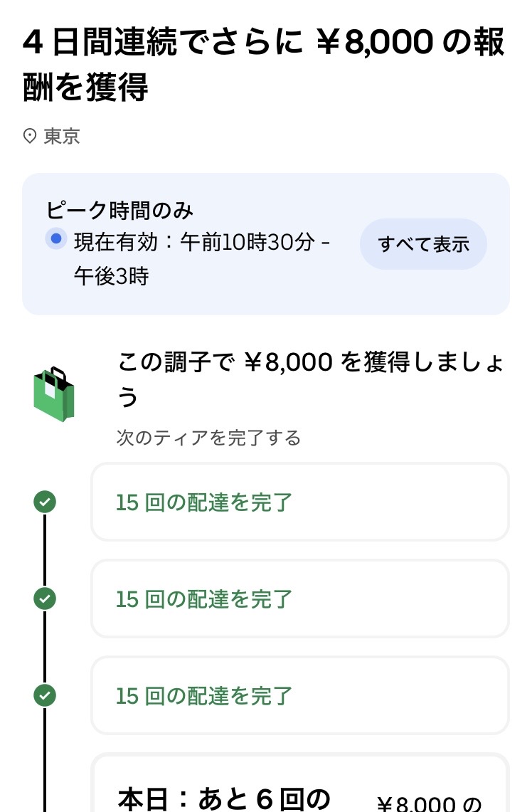
Task: Open the first 15 回の配達を完了 card
Action: pyautogui.click(x=299, y=502)
